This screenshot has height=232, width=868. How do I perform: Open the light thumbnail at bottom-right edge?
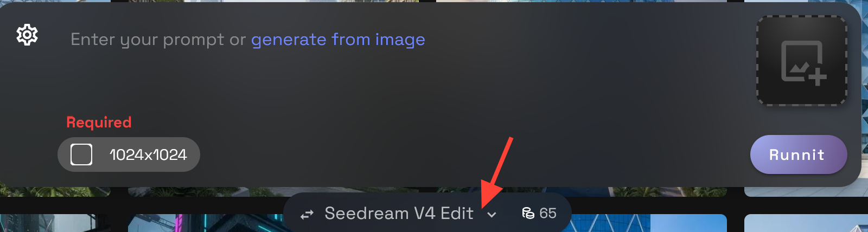(806, 223)
